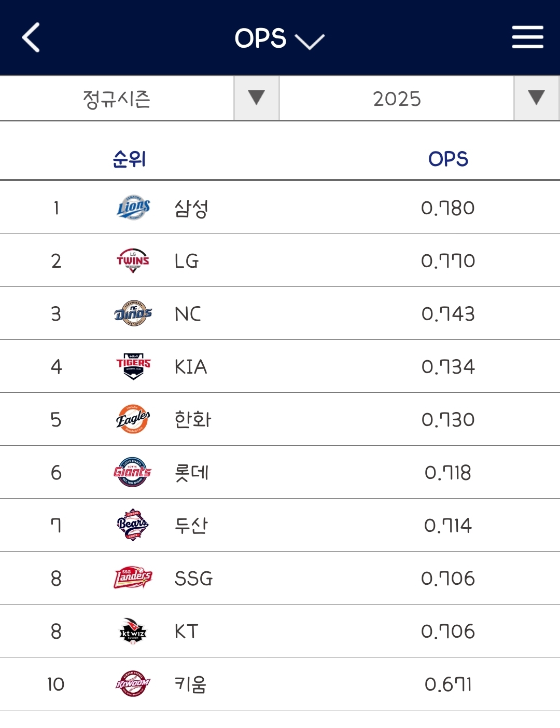Click the Kiwoom Heroes team logo

pos(133,684)
